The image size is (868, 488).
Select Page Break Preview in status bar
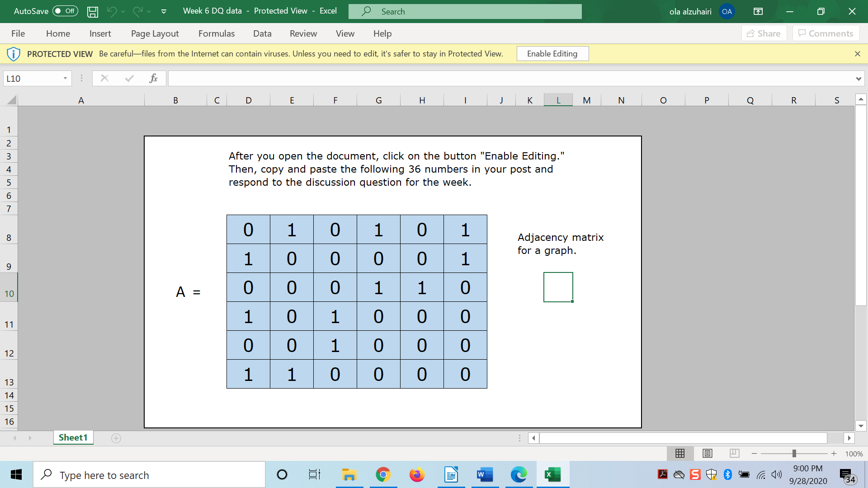point(734,453)
